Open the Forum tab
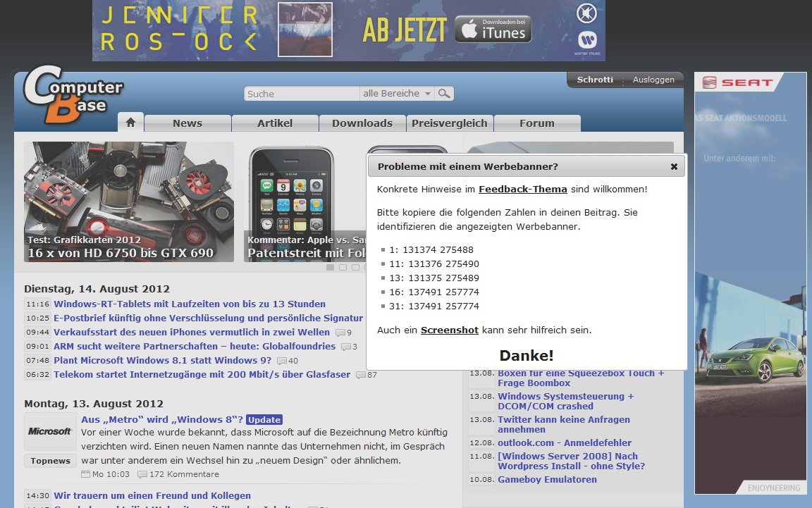Viewport: 812px width, 508px height. tap(537, 123)
